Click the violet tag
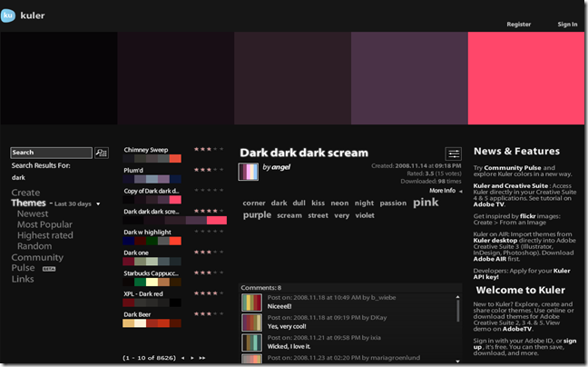 tap(365, 215)
